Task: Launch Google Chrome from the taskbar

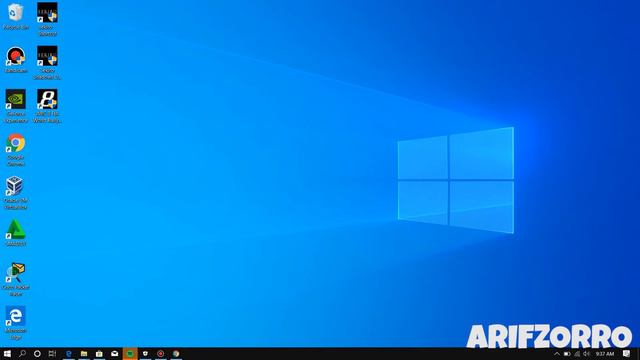Action: tap(176, 353)
